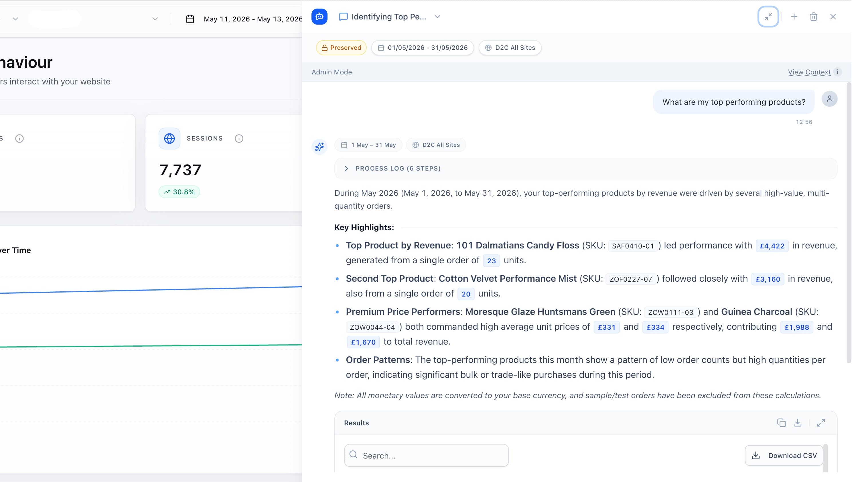This screenshot has width=868, height=482.
Task: Click the AI assistant bot icon
Action: point(319,17)
